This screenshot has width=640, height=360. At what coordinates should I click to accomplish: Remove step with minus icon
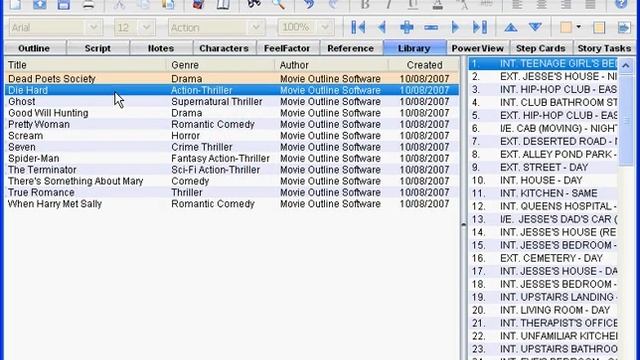point(431,27)
